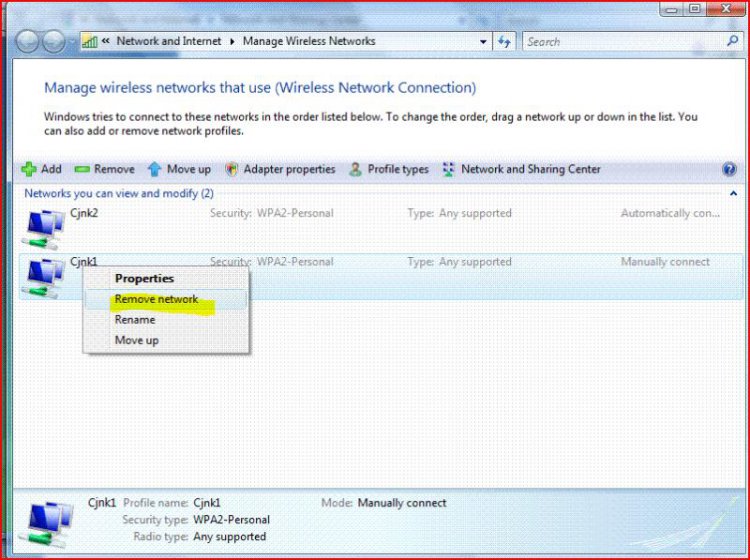This screenshot has width=750, height=560.
Task: Click the Network and Sharing Center label
Action: [x=531, y=169]
